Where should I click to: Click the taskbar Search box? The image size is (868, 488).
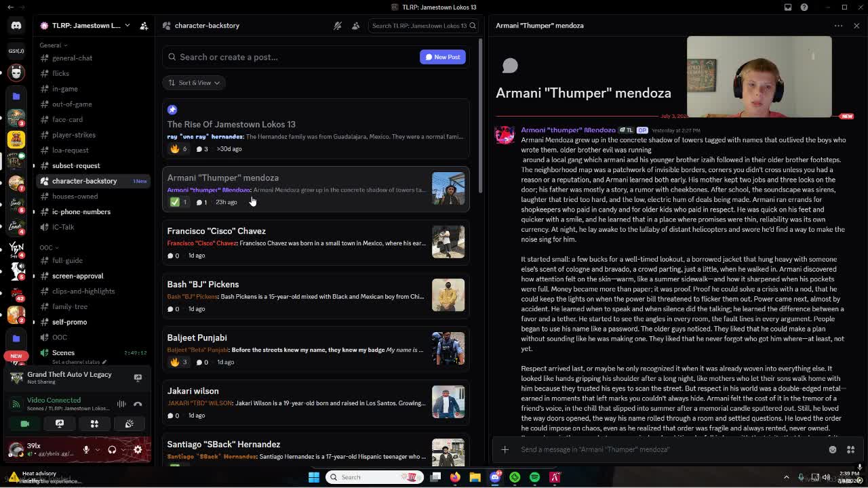(x=374, y=477)
